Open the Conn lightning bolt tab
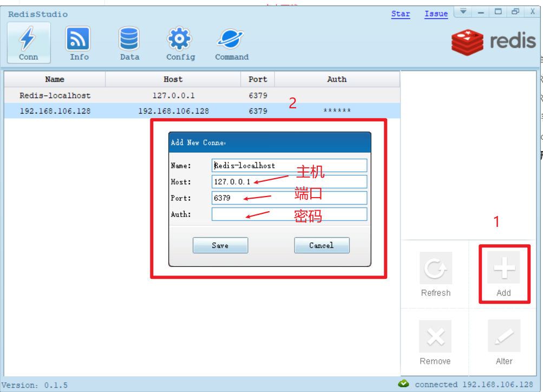This screenshot has width=543, height=392. click(x=29, y=43)
